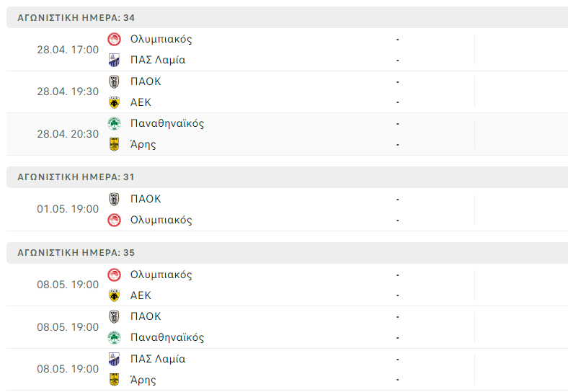This screenshot has height=392, width=568.
Task: Click the ΑΓΩΝΙΣΤΙΚΗ ΗΜΕΡΑ: 34 header
Action: 76,17
